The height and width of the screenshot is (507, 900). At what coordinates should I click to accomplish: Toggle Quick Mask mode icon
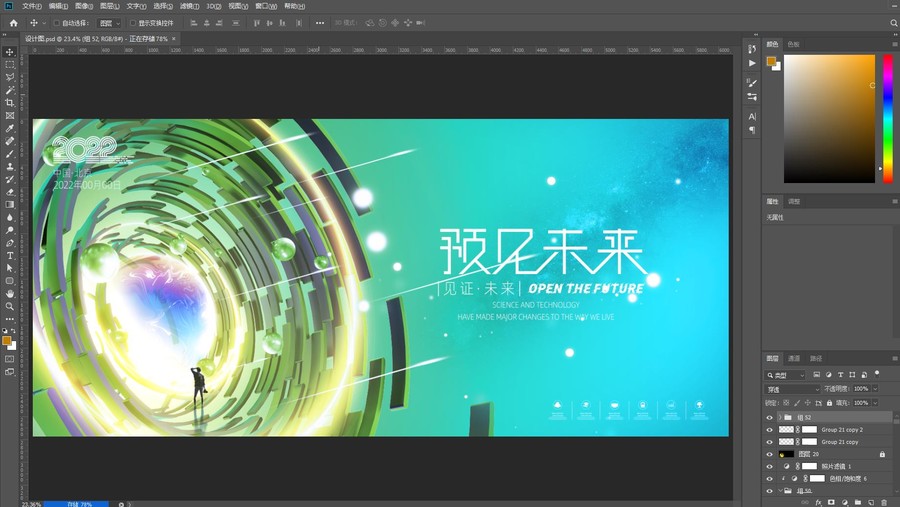[10, 359]
